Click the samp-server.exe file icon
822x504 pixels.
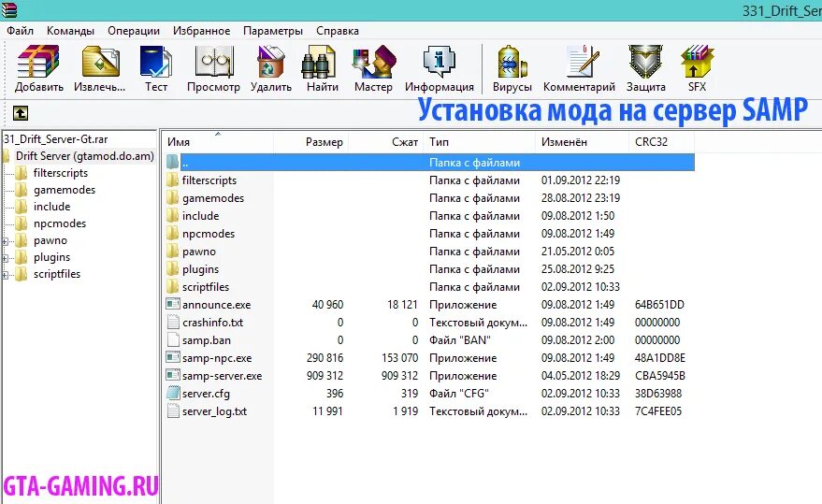pos(172,376)
